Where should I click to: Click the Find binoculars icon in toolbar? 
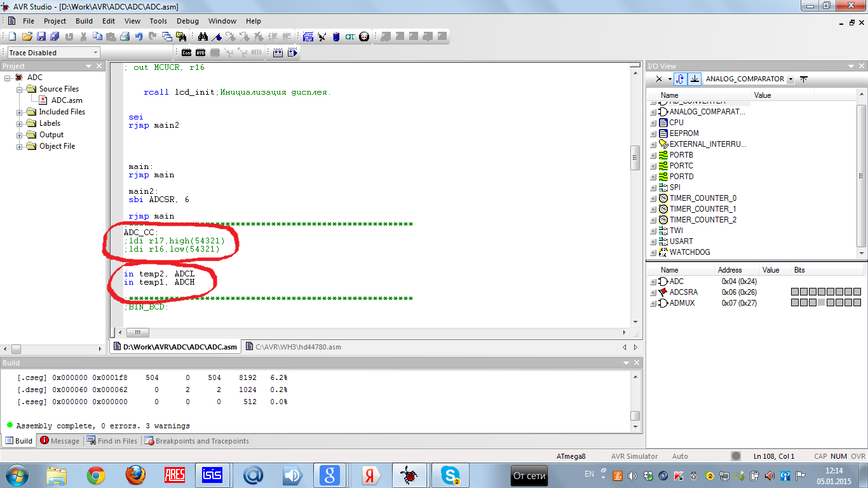pos(203,37)
